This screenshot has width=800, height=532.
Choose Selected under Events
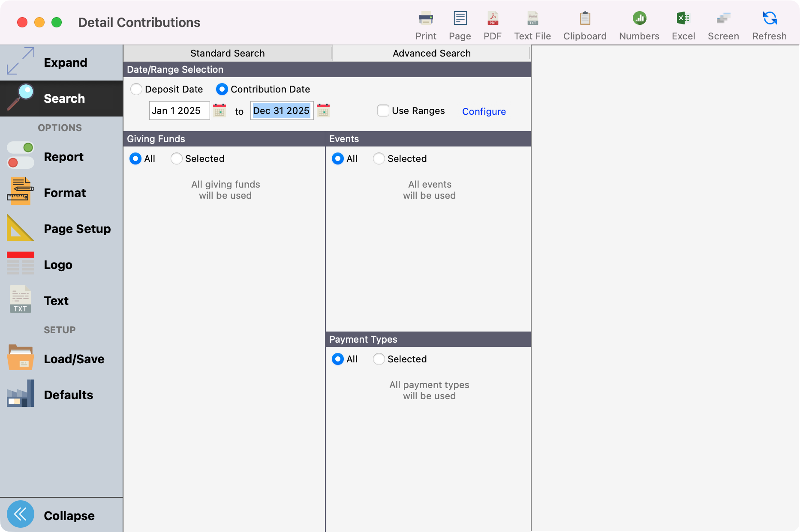click(x=379, y=158)
